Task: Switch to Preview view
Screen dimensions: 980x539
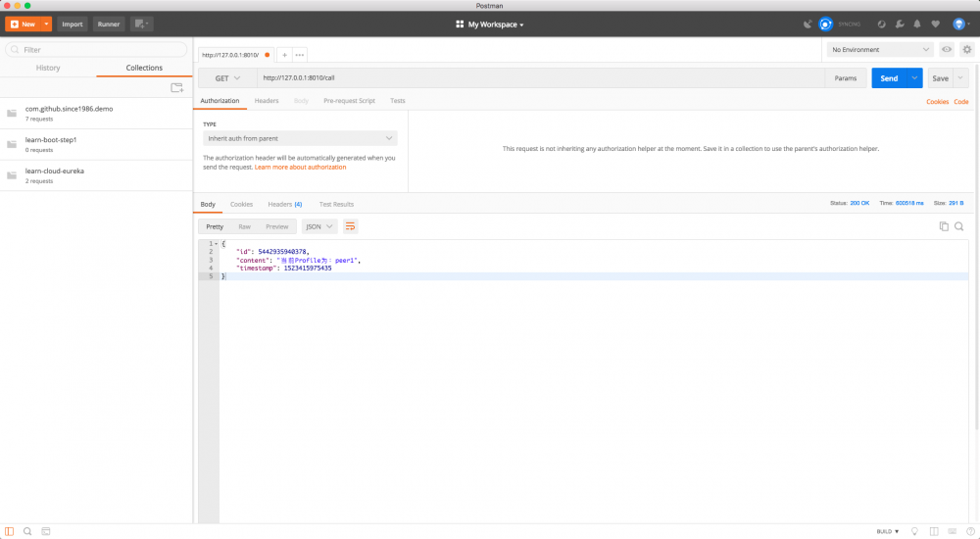Action: [277, 226]
